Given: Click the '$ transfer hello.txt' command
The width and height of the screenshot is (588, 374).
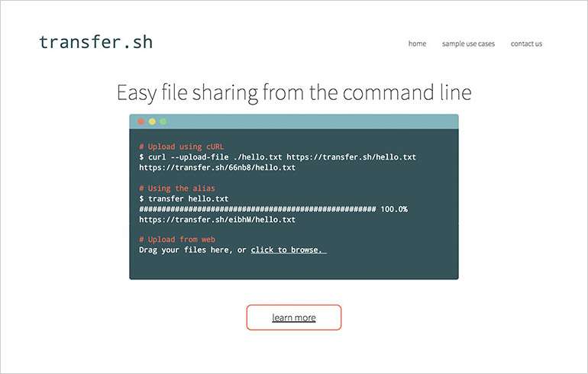Looking at the screenshot, I should click(x=183, y=198).
